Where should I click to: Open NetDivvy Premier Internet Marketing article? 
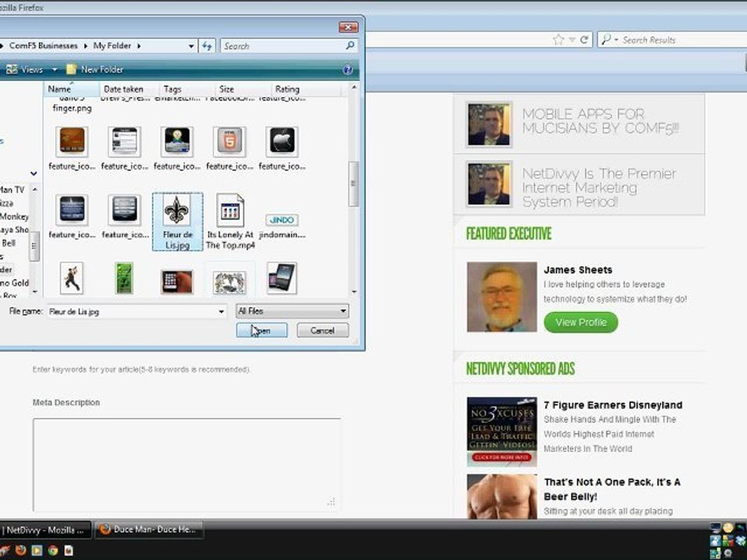coord(599,187)
